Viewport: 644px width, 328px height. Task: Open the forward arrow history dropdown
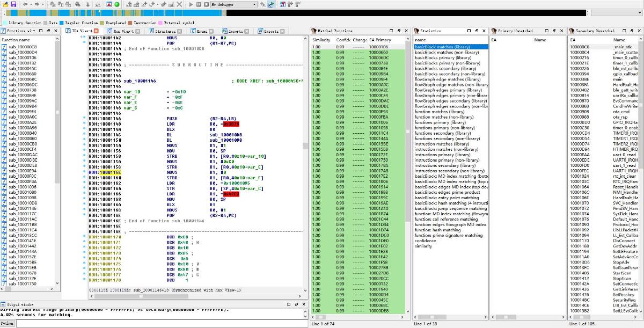click(x=43, y=4)
